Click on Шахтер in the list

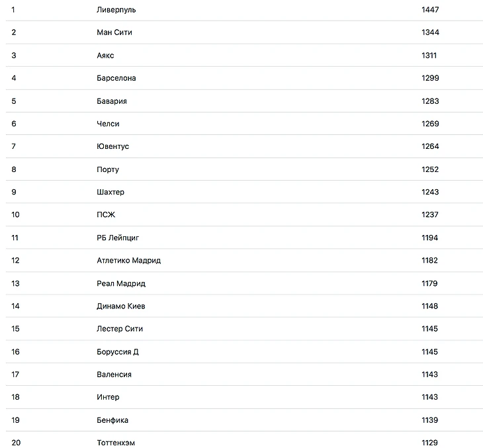click(110, 192)
